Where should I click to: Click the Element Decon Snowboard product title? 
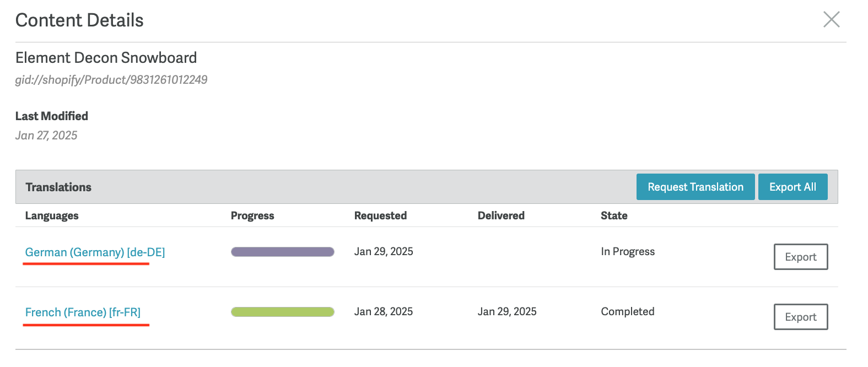click(x=106, y=57)
